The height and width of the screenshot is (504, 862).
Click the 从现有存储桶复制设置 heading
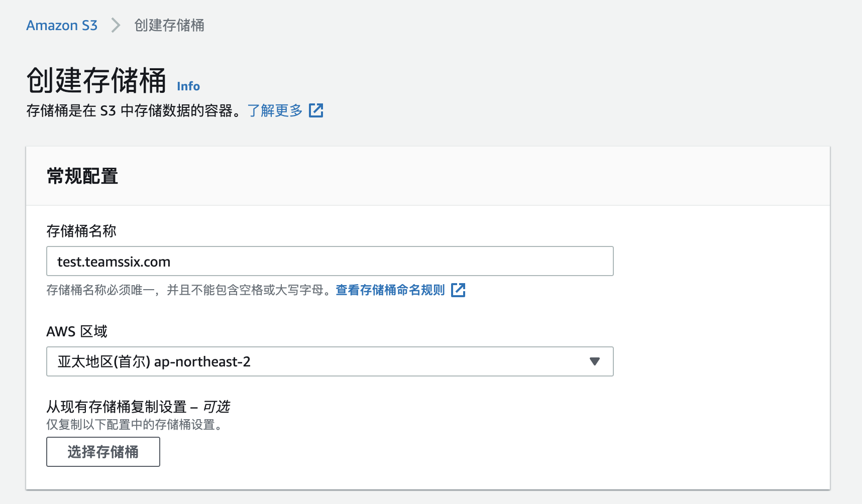(x=138, y=407)
